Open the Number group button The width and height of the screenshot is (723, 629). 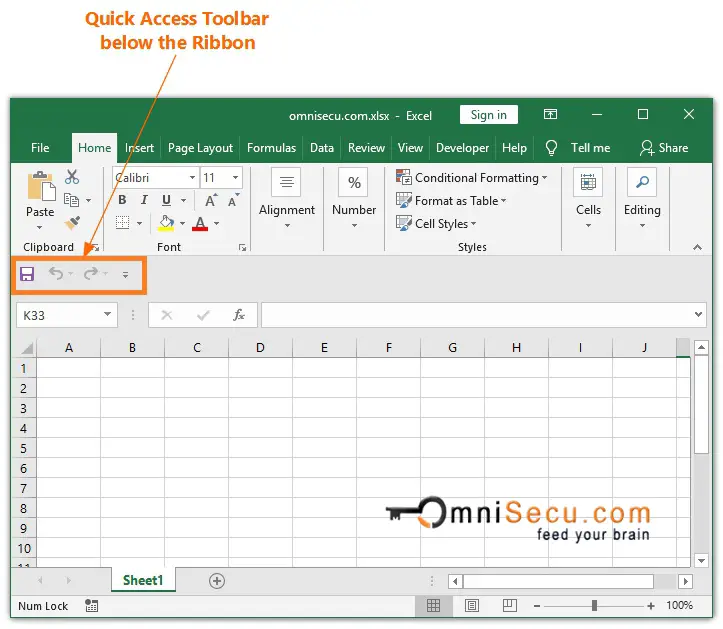(354, 198)
